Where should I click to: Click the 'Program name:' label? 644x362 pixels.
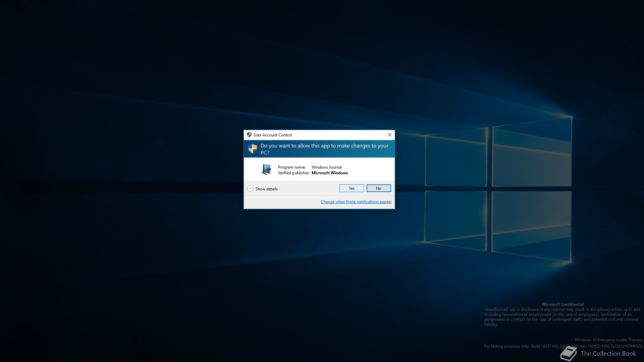pos(292,167)
